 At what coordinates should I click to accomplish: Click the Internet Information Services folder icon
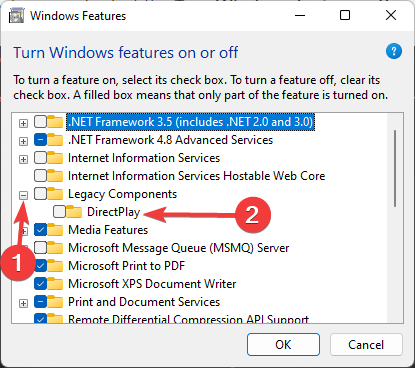tap(55, 158)
